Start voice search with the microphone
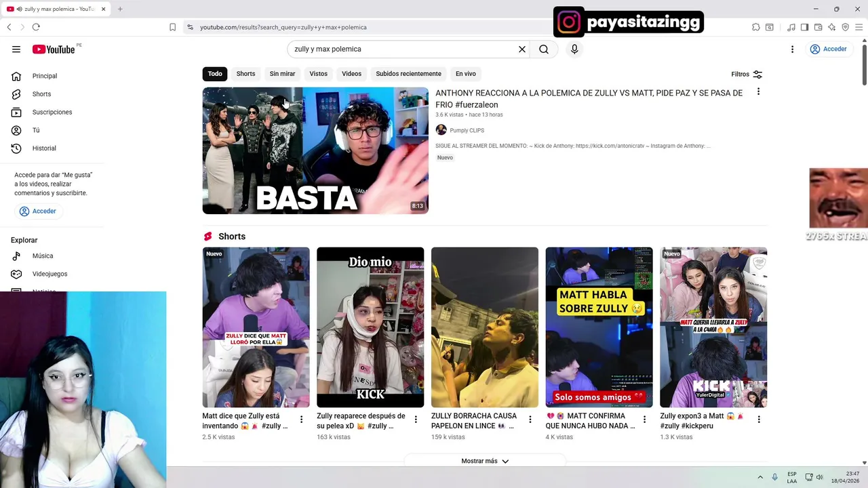Screen dimensions: 868x488 point(574,49)
